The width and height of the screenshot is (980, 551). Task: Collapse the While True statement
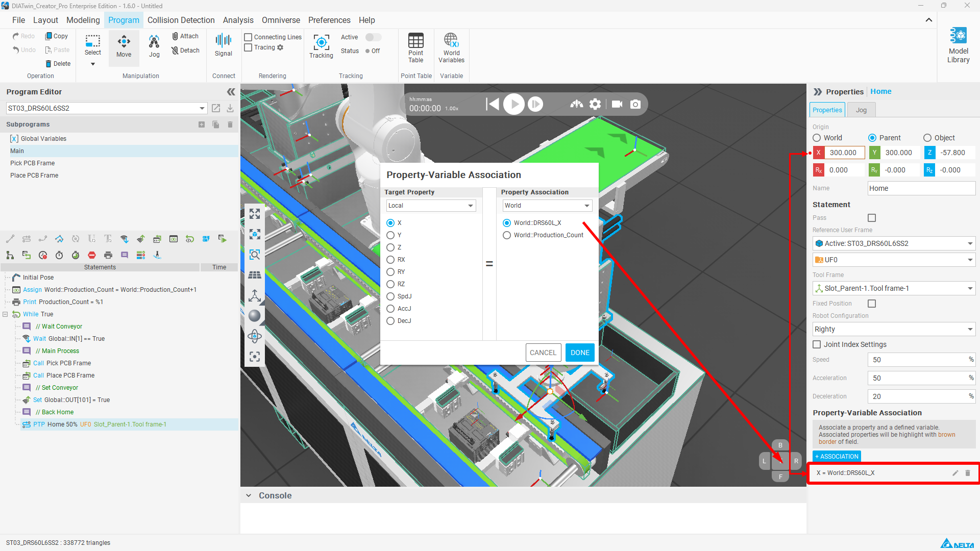[5, 314]
